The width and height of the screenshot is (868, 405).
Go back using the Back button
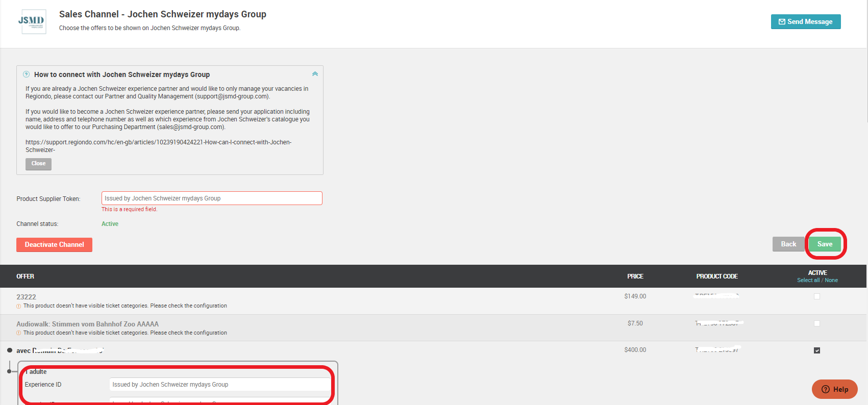click(x=788, y=244)
